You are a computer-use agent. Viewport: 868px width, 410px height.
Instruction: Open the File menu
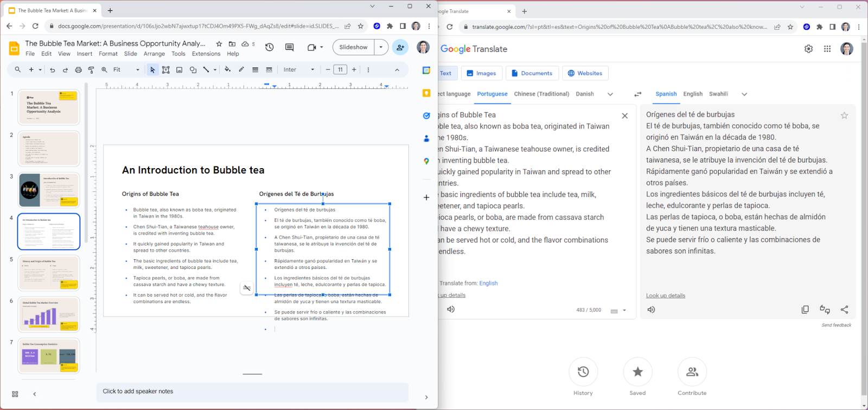(30, 54)
